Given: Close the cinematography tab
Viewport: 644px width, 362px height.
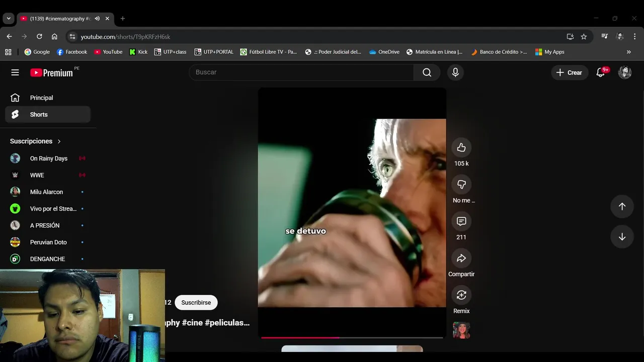Looking at the screenshot, I should click(x=107, y=19).
